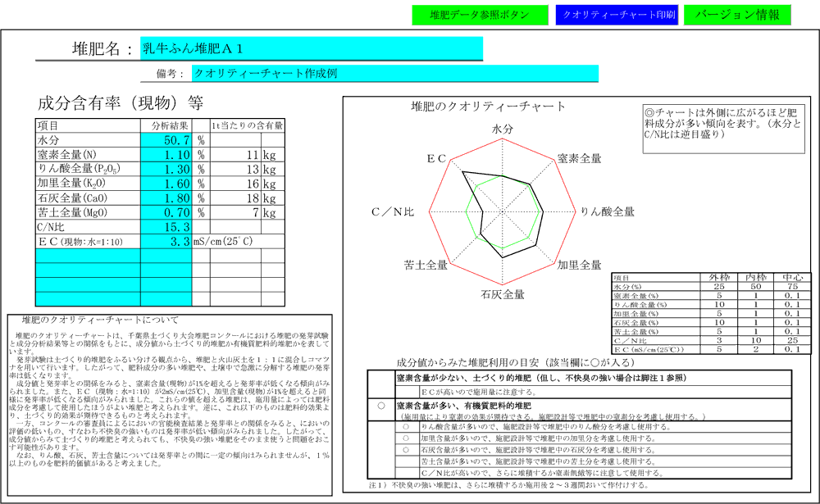Click the C／N比 axis label on radar chart
The image size is (820, 504).
pos(393,211)
